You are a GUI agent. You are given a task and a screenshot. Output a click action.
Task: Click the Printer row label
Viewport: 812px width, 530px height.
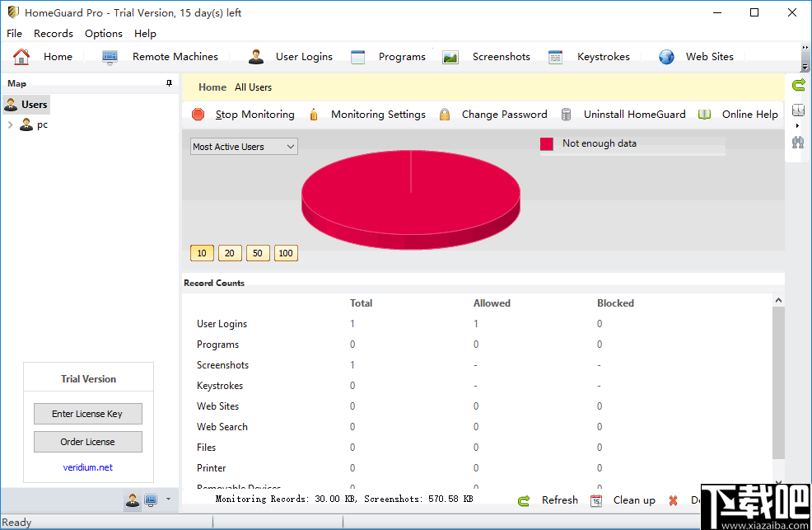click(212, 468)
